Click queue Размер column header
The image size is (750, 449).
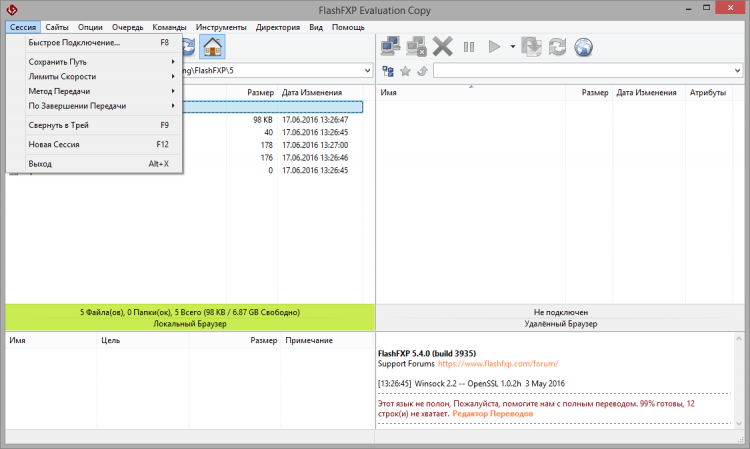pos(235,340)
